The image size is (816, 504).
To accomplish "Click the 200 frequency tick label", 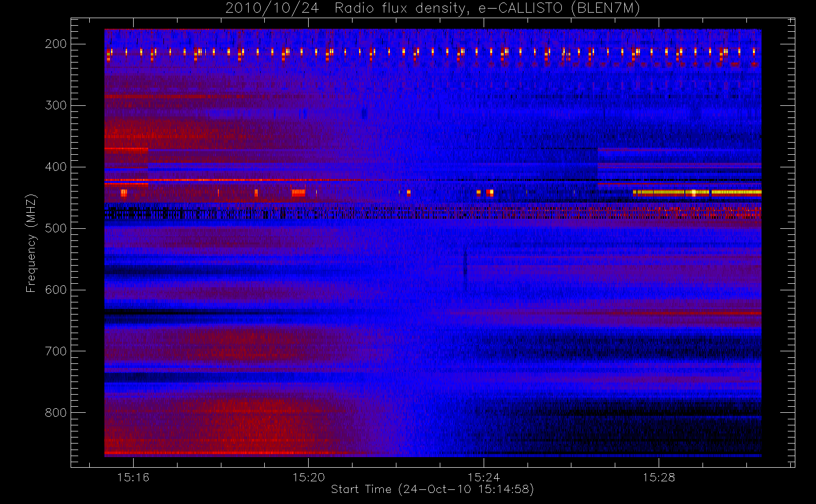I will tap(55, 44).
